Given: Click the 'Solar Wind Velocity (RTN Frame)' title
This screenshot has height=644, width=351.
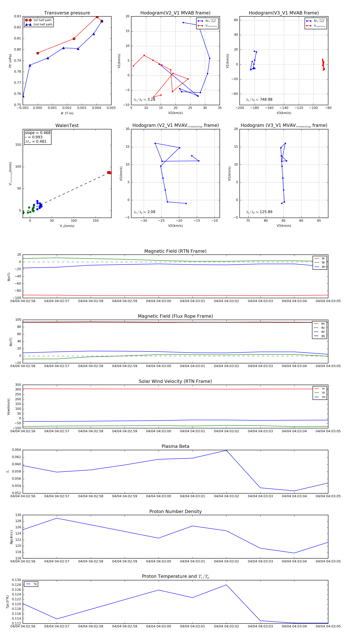Looking at the screenshot, I should (x=175, y=381).
